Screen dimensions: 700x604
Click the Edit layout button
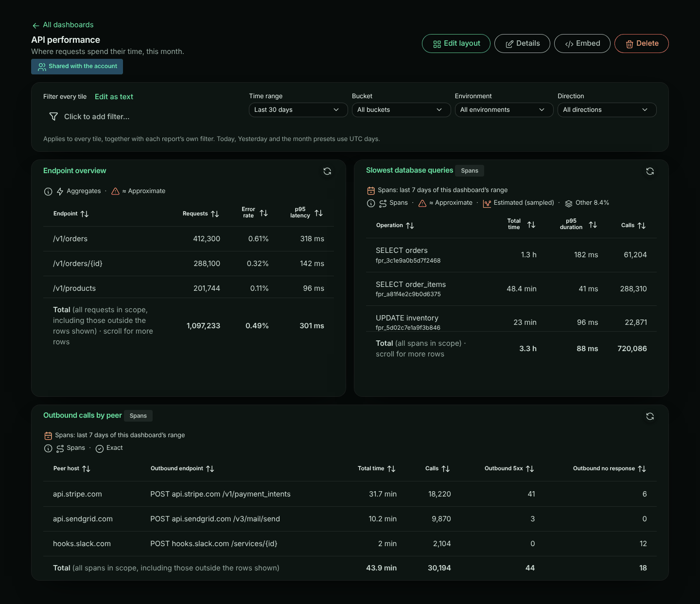456,44
